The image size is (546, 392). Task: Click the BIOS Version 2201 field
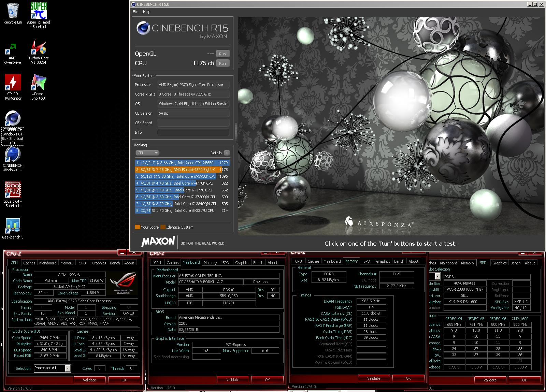point(228,324)
